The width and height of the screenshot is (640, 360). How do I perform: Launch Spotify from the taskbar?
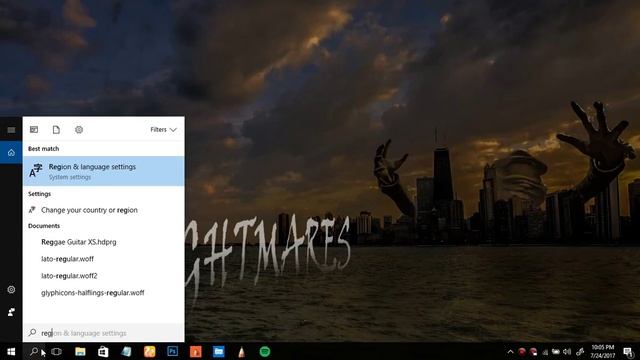click(x=265, y=351)
